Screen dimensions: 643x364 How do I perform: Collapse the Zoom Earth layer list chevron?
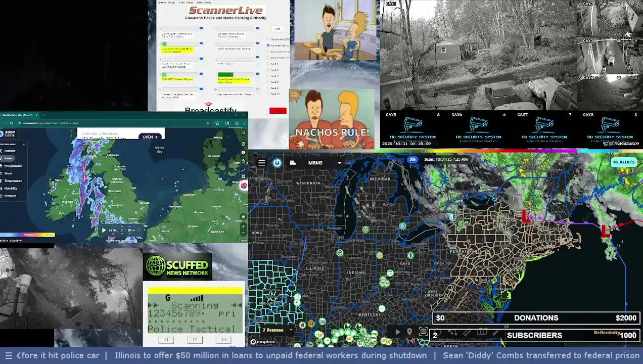24,144
